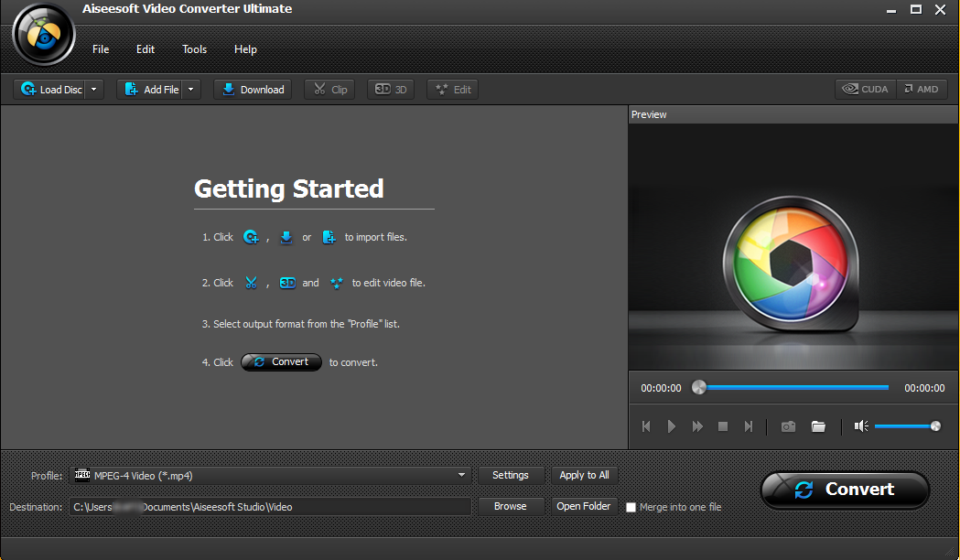Click add file icon in Getting Started step 1
The width and height of the screenshot is (960, 560).
pyautogui.click(x=329, y=237)
